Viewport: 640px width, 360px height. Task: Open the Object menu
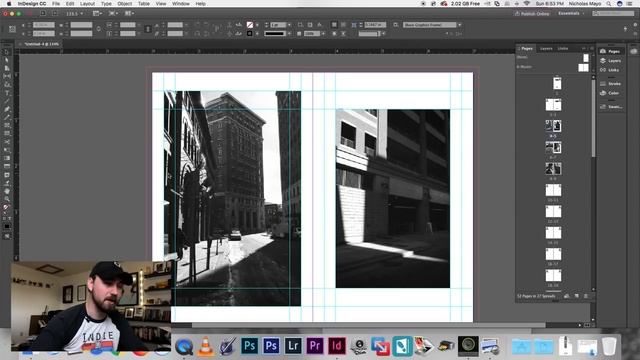point(124,4)
